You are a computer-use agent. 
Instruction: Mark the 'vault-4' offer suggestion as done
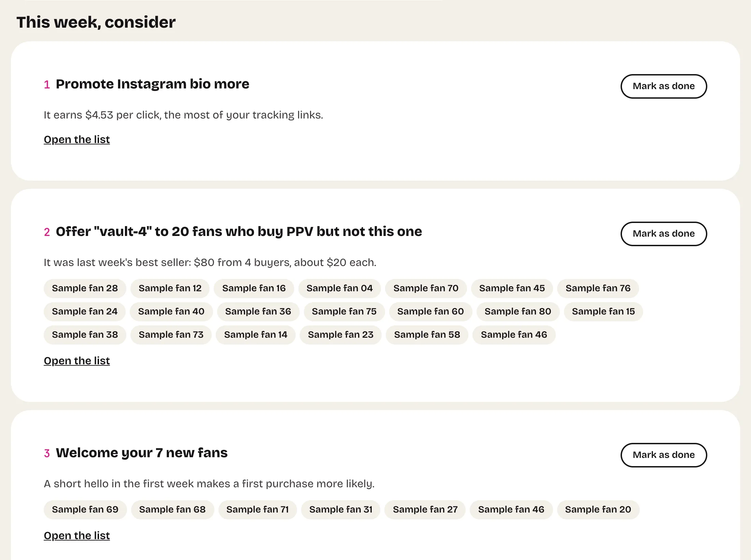[x=664, y=234]
